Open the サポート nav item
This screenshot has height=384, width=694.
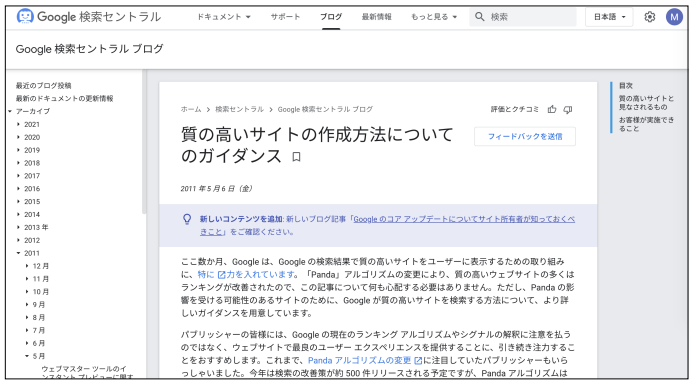285,17
